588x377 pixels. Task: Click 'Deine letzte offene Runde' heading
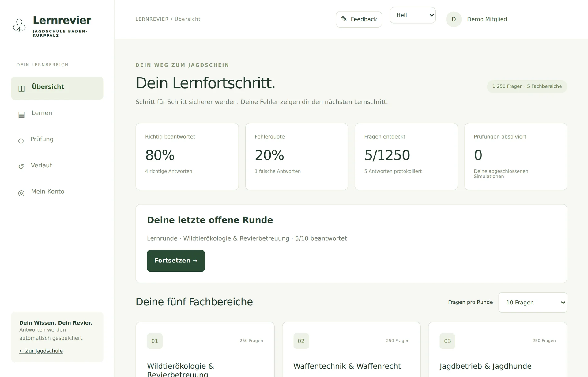[x=210, y=220]
